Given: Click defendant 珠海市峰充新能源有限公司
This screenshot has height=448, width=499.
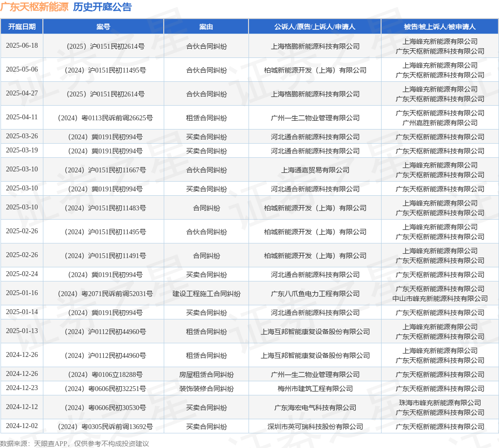Looking at the screenshot, I should click(x=440, y=403).
